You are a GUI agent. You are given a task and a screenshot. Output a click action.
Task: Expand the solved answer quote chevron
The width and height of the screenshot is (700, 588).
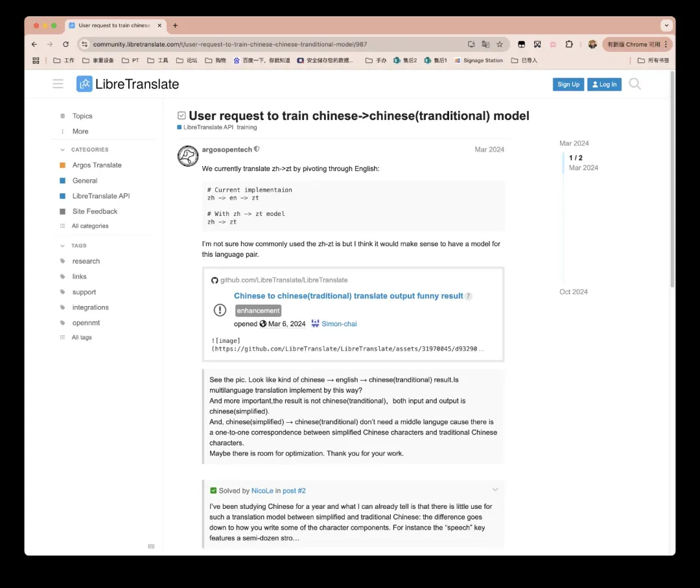tap(495, 489)
